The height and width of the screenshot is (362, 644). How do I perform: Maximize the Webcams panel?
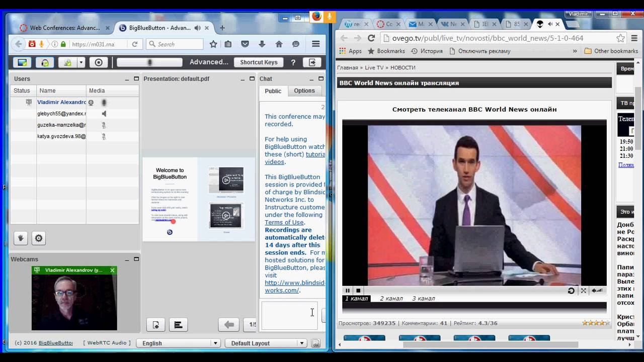pyautogui.click(x=136, y=259)
